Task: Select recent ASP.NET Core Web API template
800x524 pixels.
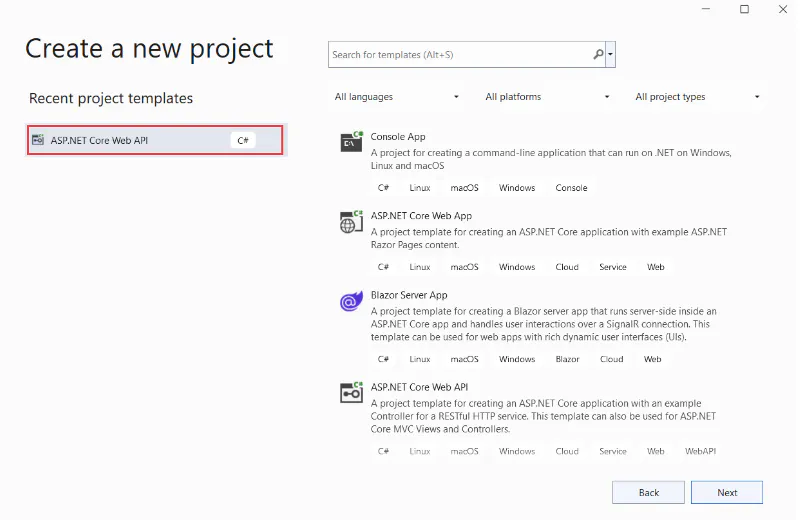Action: 155,140
